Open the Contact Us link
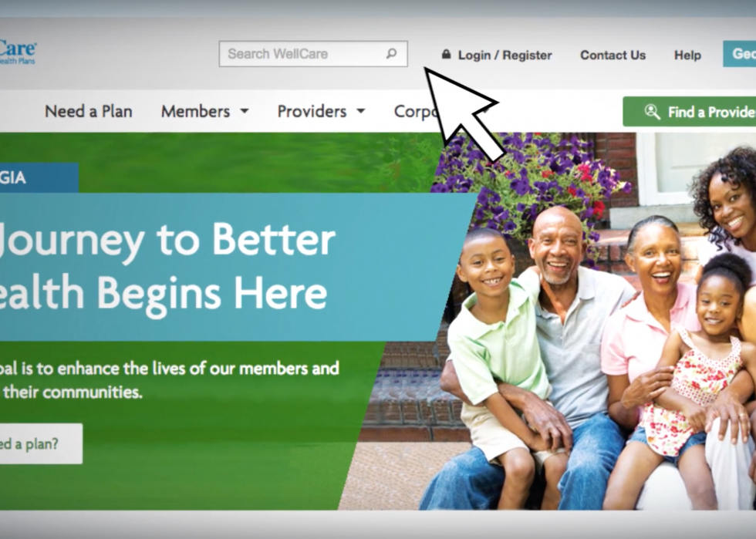Image resolution: width=756 pixels, height=539 pixels. click(x=613, y=55)
